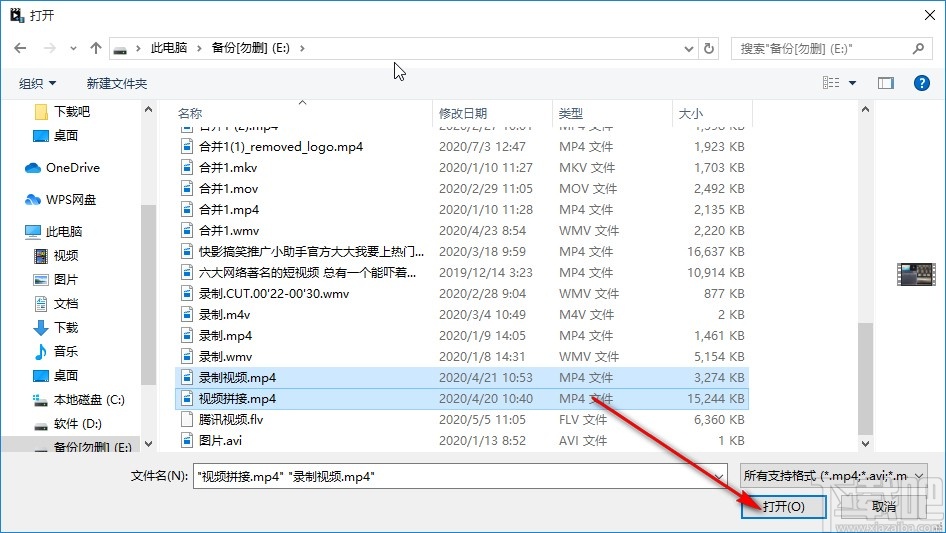Select file 腾讯视频.flv
This screenshot has width=946, height=533.
click(x=462, y=420)
